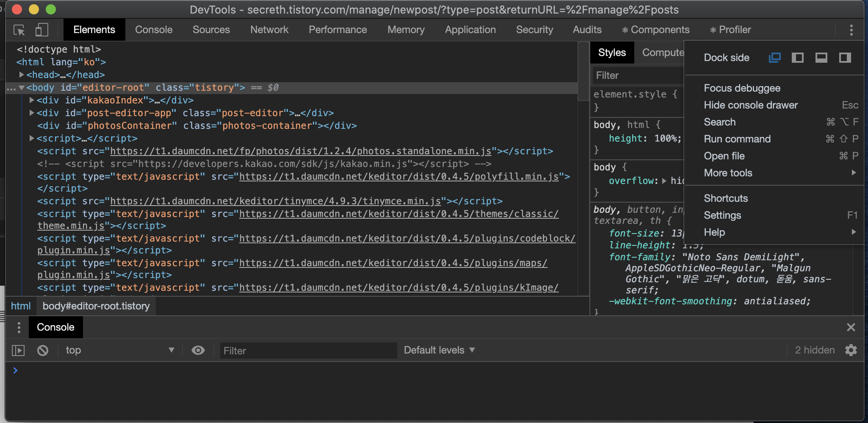Click the body#editor-root.tistory breadcrumb
868x423 pixels.
click(96, 306)
